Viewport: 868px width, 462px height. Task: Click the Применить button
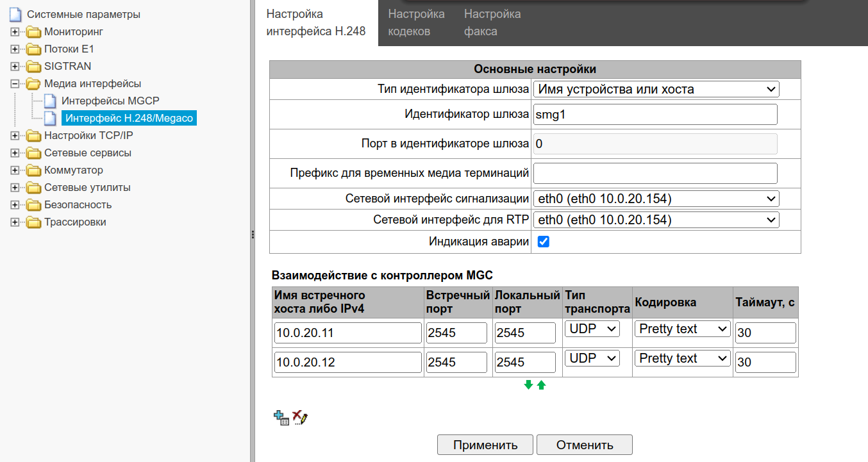click(x=485, y=445)
